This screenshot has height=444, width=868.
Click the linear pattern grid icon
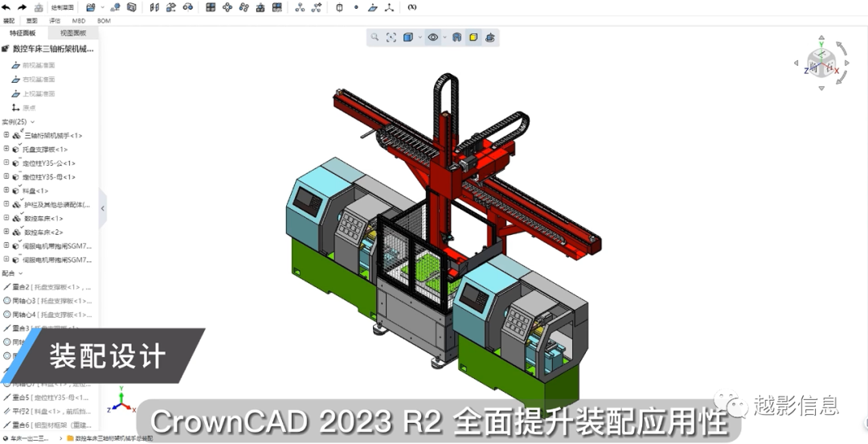[211, 7]
